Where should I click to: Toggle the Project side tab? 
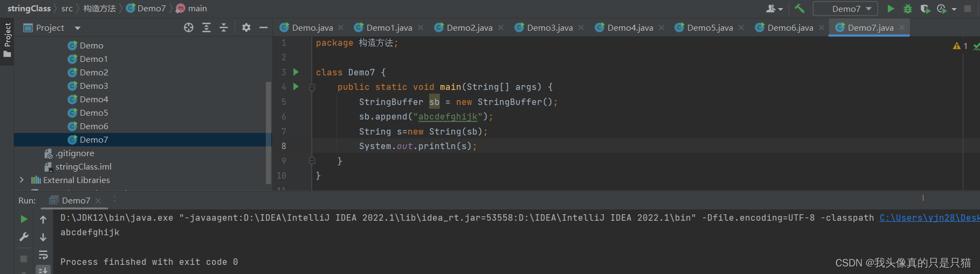[x=7, y=40]
